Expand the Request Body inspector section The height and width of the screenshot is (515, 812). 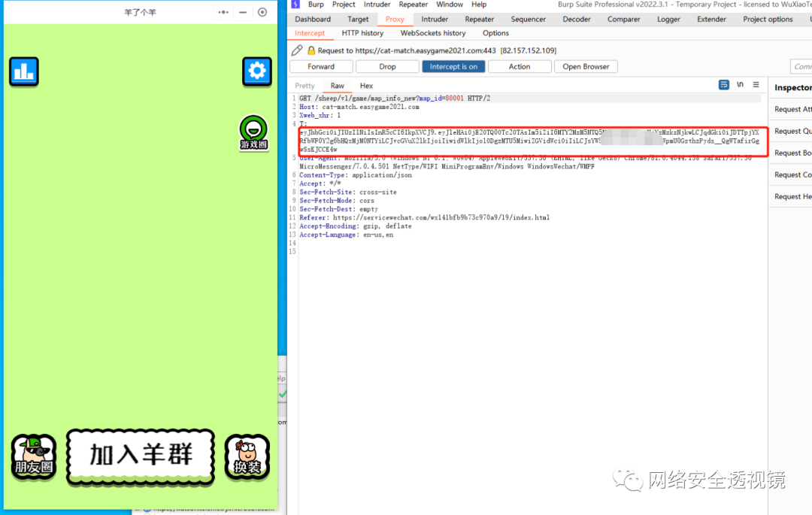pos(791,153)
